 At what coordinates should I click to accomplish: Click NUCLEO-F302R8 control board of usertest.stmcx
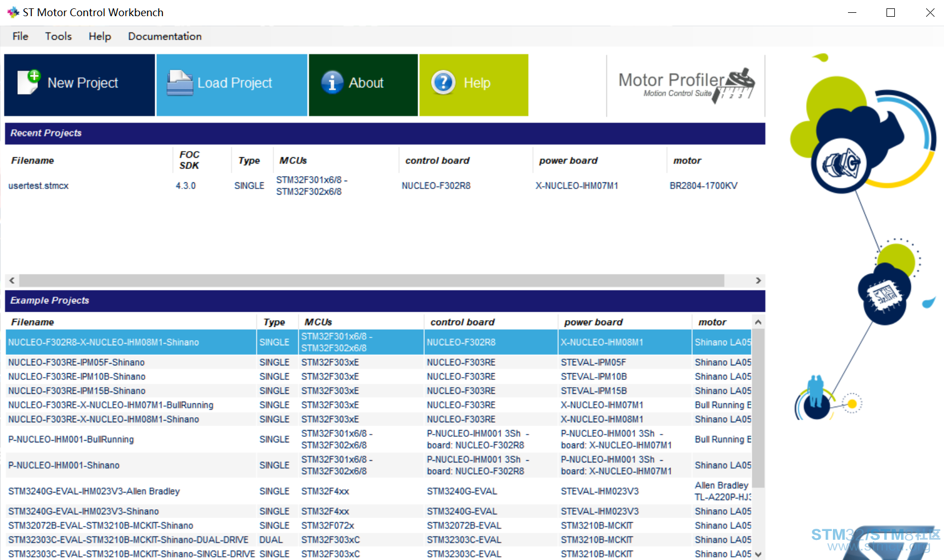point(436,186)
